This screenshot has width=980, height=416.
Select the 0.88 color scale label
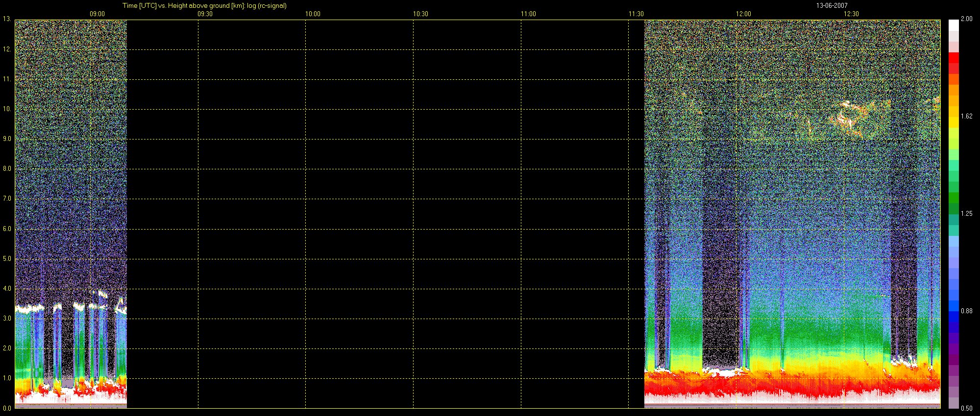click(966, 311)
